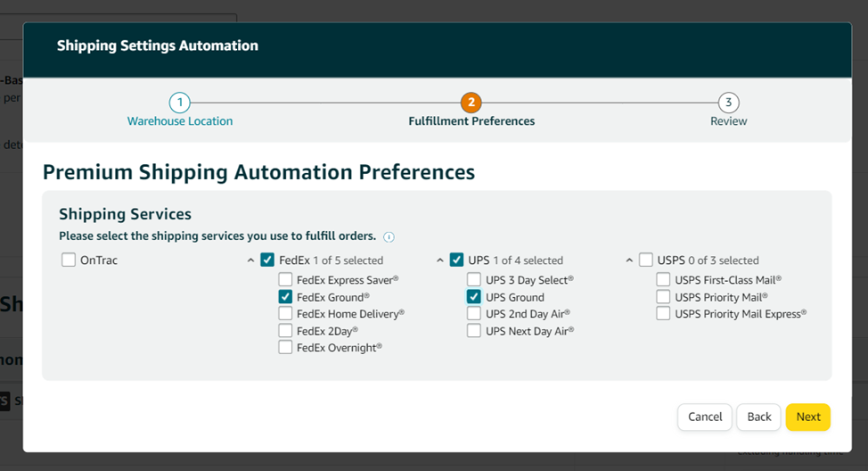868x471 pixels.
Task: Click step 1 Warehouse Location circle
Action: [179, 103]
